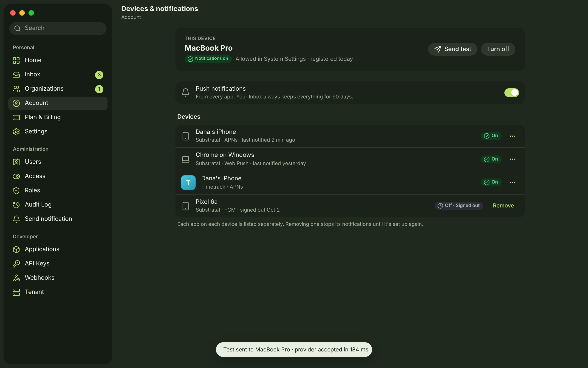Select Account in the sidebar
This screenshot has width=588, height=368.
tap(58, 103)
